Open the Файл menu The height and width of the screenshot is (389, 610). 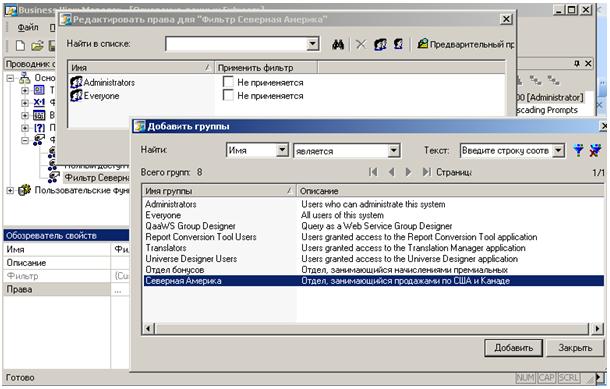pos(28,27)
